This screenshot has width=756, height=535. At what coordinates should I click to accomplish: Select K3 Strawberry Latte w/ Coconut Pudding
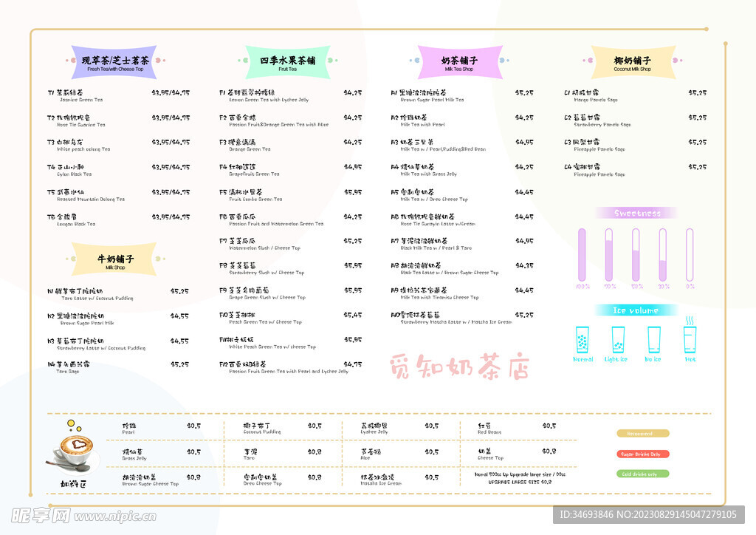(x=118, y=344)
